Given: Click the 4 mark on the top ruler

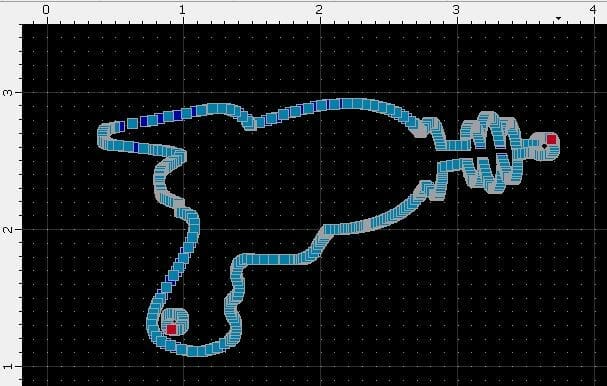Looking at the screenshot, I should tap(593, 10).
